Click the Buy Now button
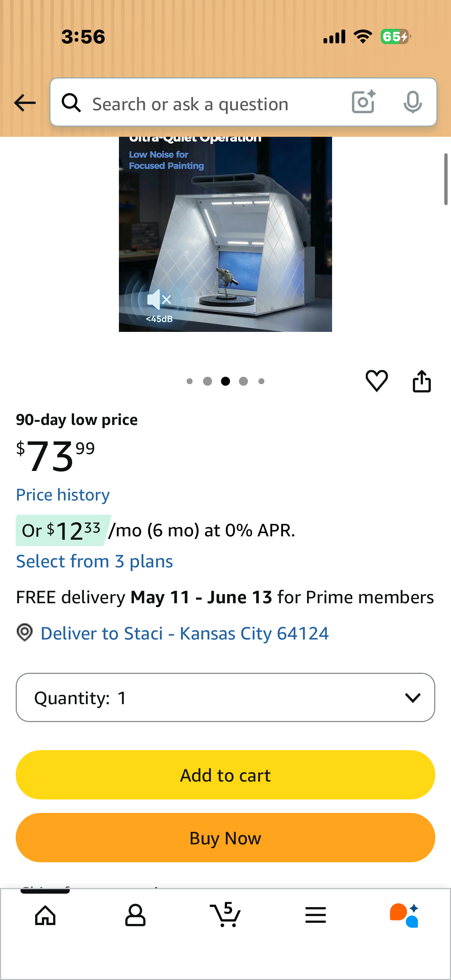 pyautogui.click(x=225, y=838)
